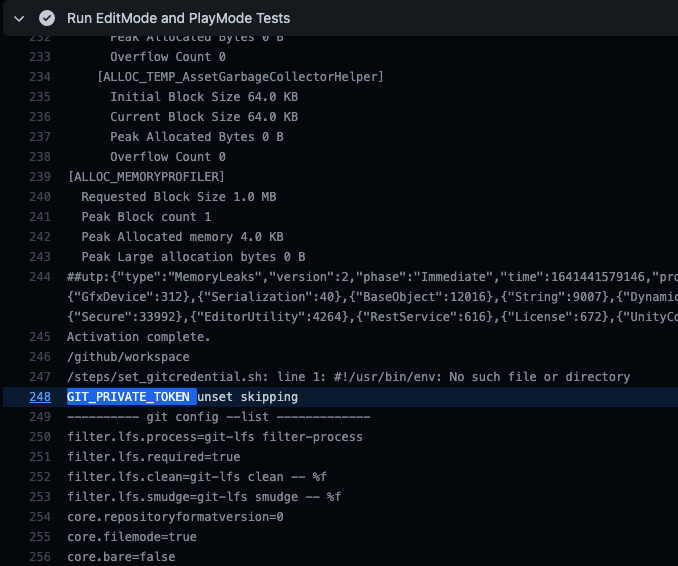The width and height of the screenshot is (678, 566).
Task: Click 'Current Block Size 64.0 KB' line
Action: point(204,116)
